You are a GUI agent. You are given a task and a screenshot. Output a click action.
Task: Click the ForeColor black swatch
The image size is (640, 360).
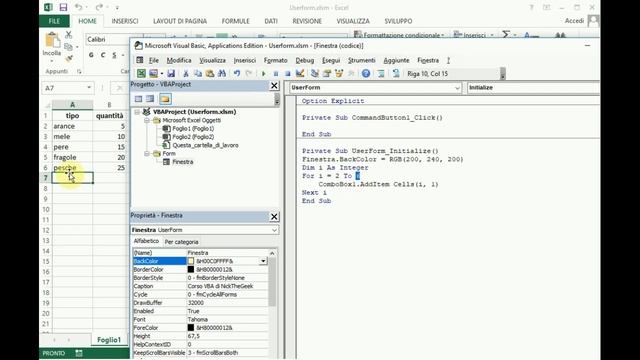click(x=191, y=328)
